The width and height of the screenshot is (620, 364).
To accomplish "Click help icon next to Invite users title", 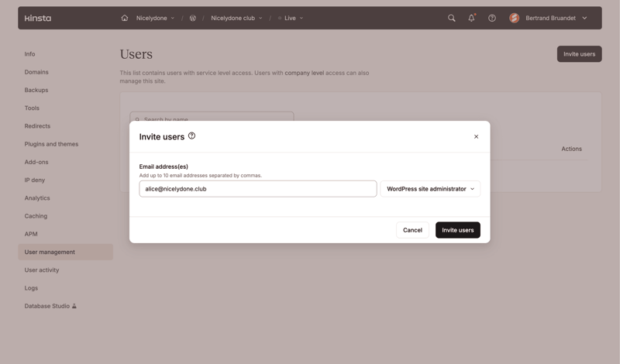I will click(x=191, y=136).
